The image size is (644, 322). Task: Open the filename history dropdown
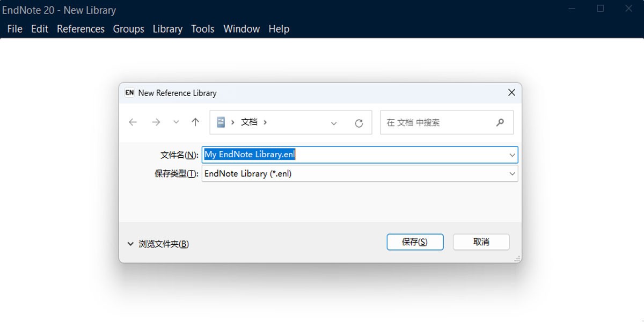(512, 155)
